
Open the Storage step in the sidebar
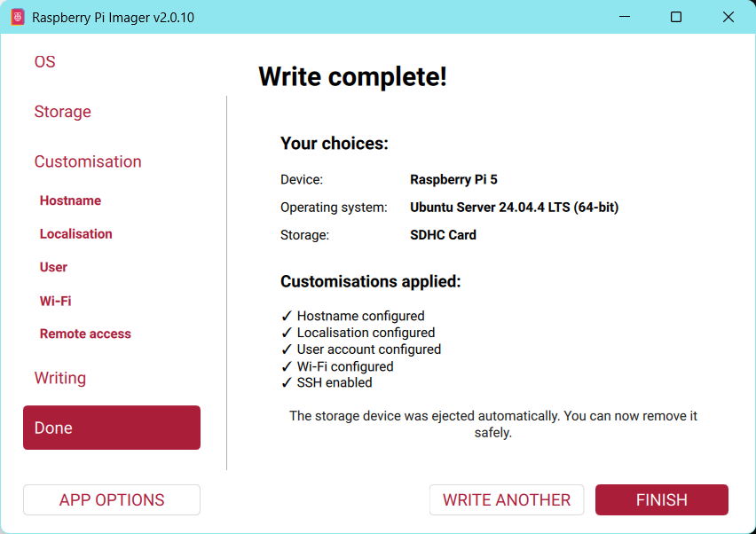[x=63, y=112]
